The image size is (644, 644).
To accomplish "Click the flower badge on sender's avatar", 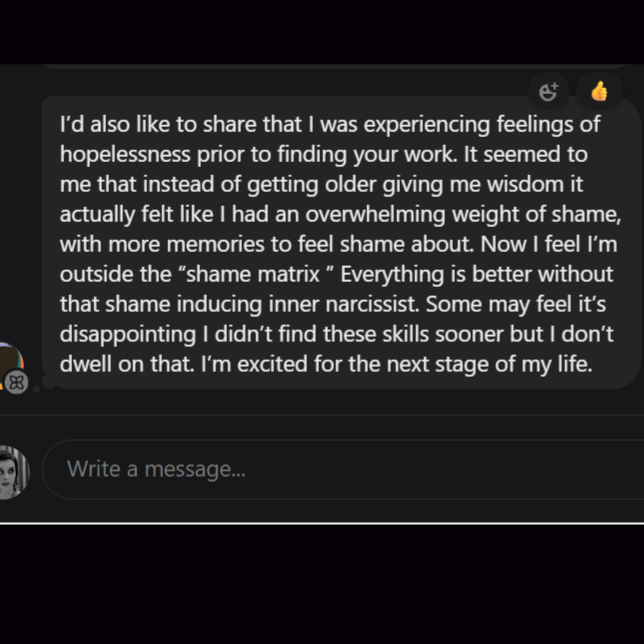I will coord(17,382).
